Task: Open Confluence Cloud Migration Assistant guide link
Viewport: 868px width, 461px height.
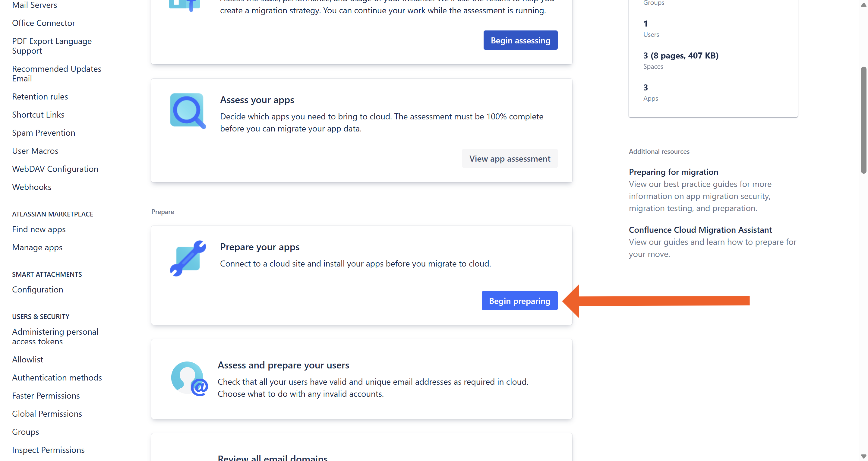Action: pos(700,230)
